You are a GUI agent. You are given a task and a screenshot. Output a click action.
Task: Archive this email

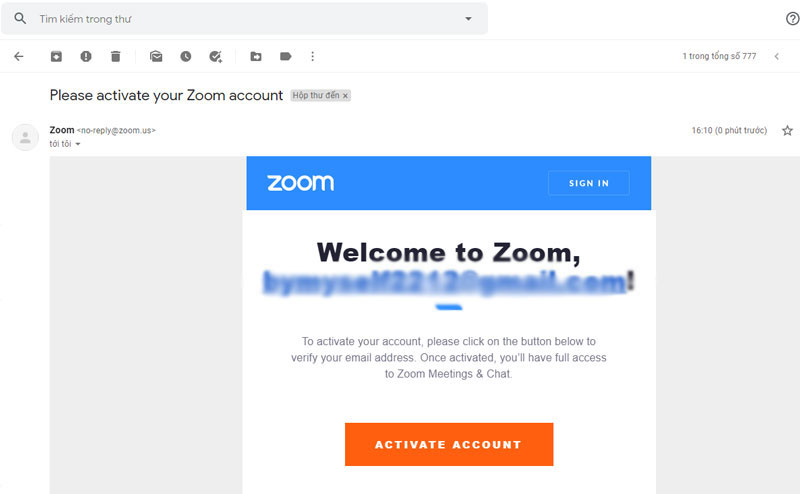point(56,57)
